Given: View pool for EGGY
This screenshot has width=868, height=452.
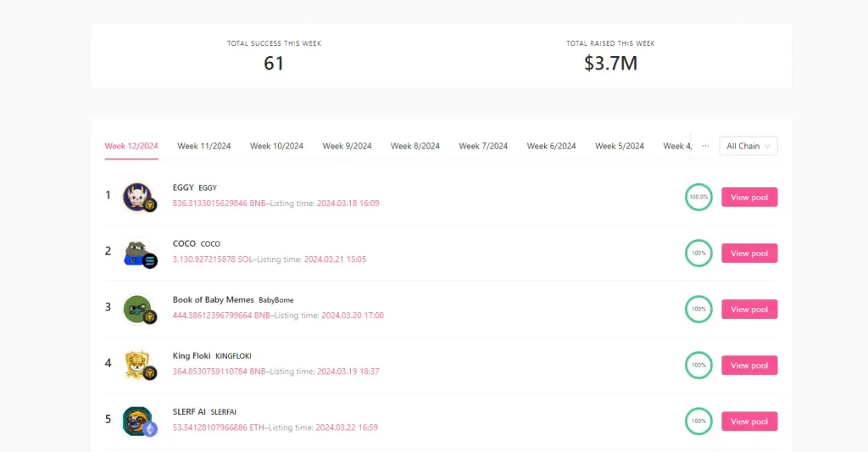Looking at the screenshot, I should point(749,198).
